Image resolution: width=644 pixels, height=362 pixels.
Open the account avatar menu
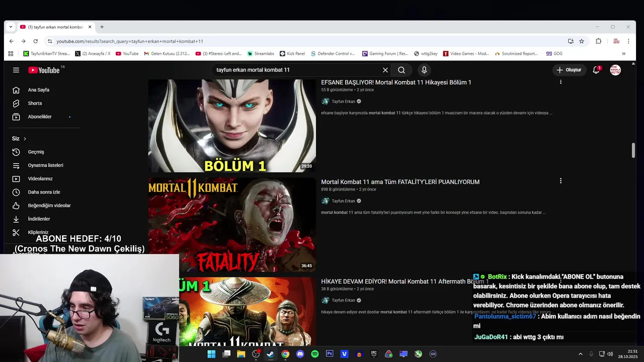coord(615,70)
